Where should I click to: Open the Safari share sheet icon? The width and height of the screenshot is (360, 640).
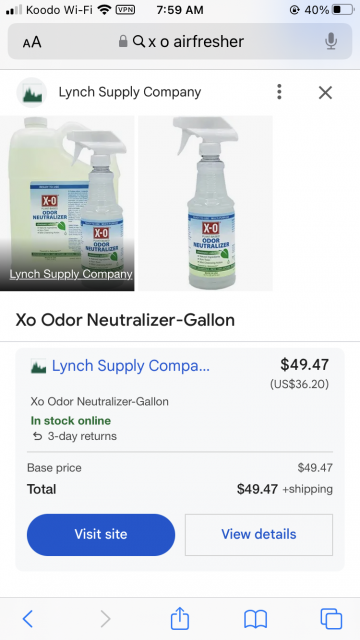click(180, 618)
